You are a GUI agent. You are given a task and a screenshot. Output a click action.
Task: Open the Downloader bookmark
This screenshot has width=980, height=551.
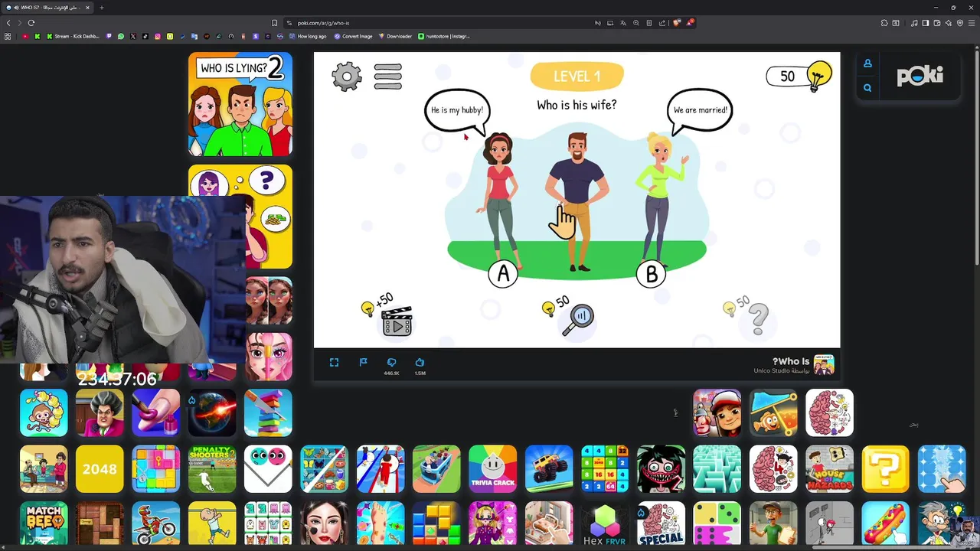[x=396, y=36]
